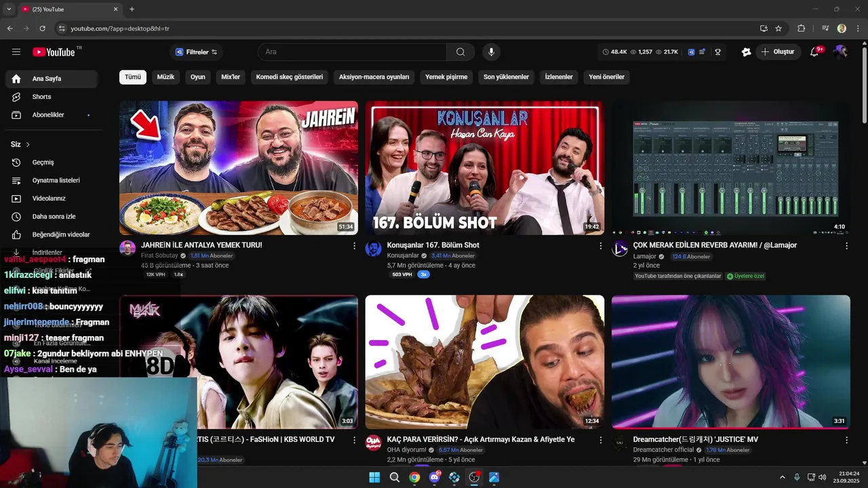Select the İzlenenler chip
The image size is (868, 488).
click(x=559, y=77)
